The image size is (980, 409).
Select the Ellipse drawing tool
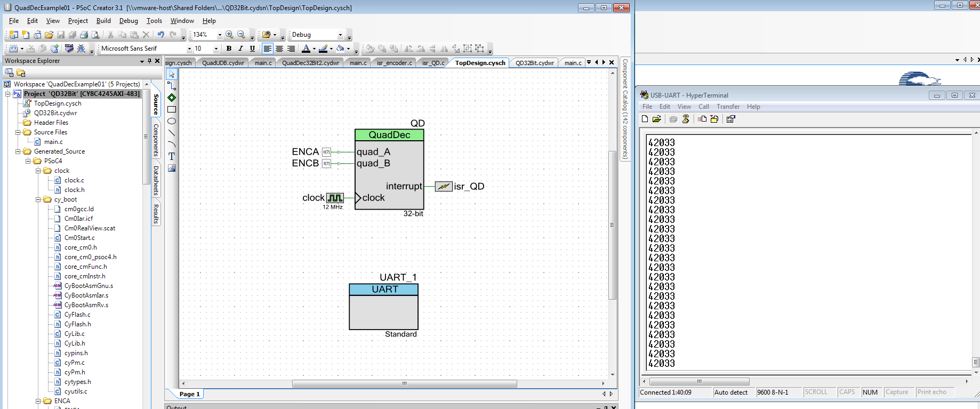pyautogui.click(x=172, y=121)
